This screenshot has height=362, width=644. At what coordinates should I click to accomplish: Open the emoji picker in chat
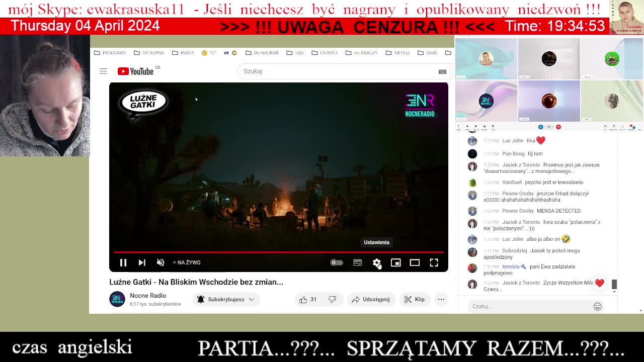(597, 306)
